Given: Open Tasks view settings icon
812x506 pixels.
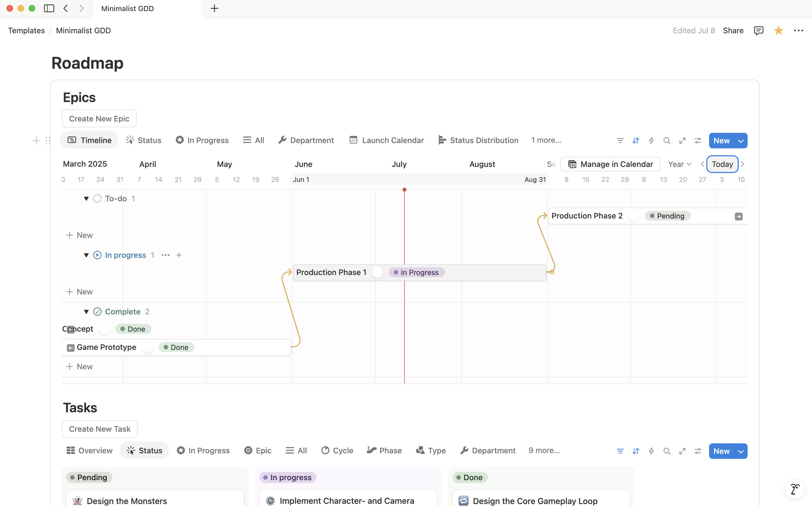Looking at the screenshot, I should pos(698,451).
